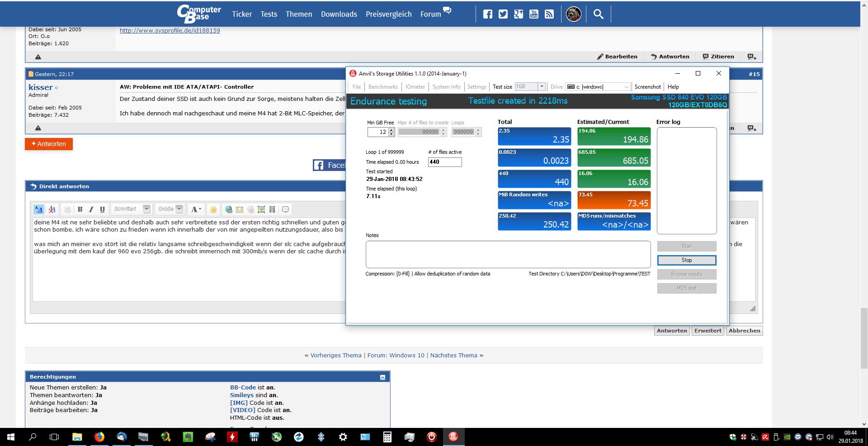The width and height of the screenshot is (868, 446).
Task: Open the ComputerBase Twitter icon
Action: coord(503,14)
